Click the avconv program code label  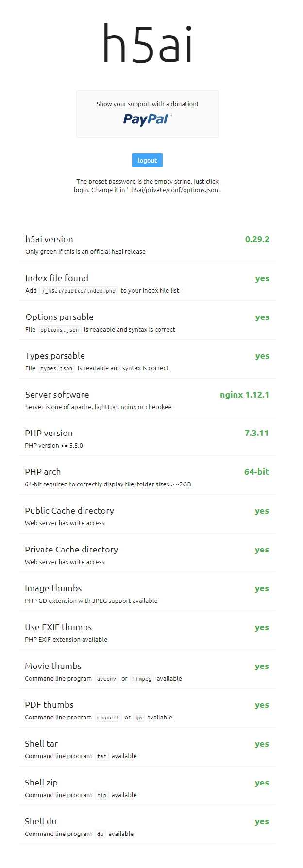(x=106, y=679)
